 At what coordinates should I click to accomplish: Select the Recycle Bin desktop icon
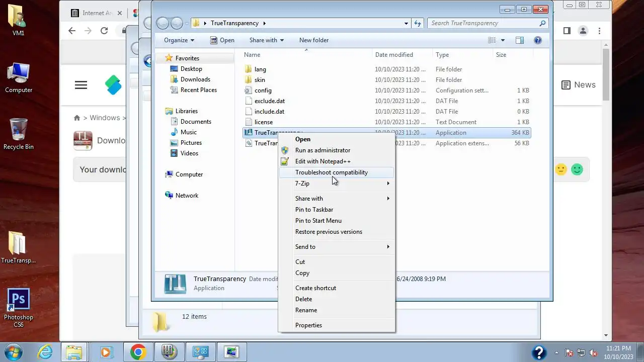tap(19, 134)
